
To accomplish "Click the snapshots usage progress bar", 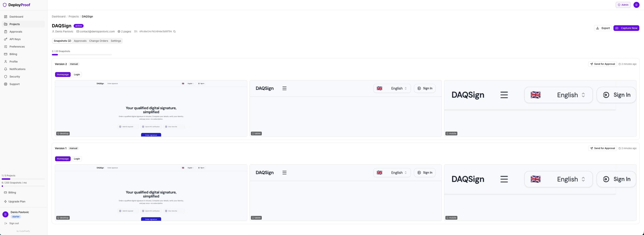I will pos(82,54).
